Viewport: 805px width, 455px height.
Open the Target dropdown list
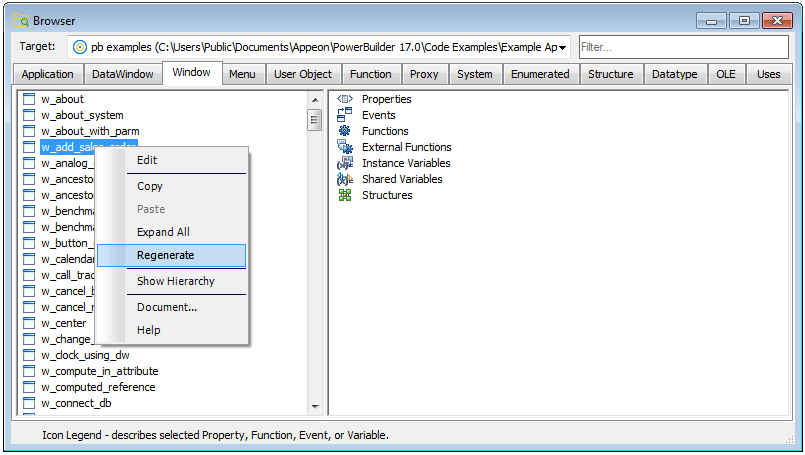click(x=563, y=48)
